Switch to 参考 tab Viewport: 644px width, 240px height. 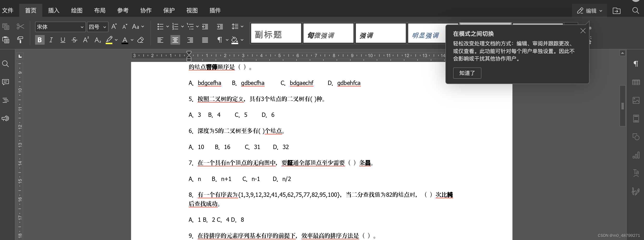click(x=123, y=11)
